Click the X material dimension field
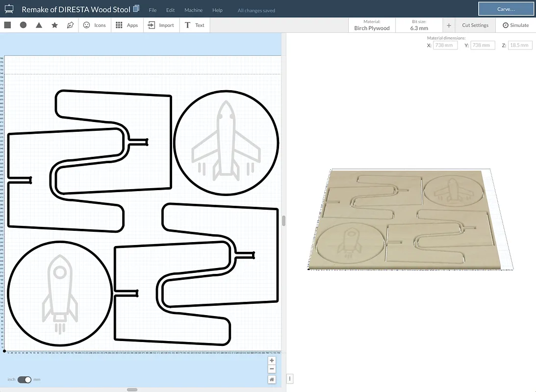The height and width of the screenshot is (392, 536). click(445, 45)
